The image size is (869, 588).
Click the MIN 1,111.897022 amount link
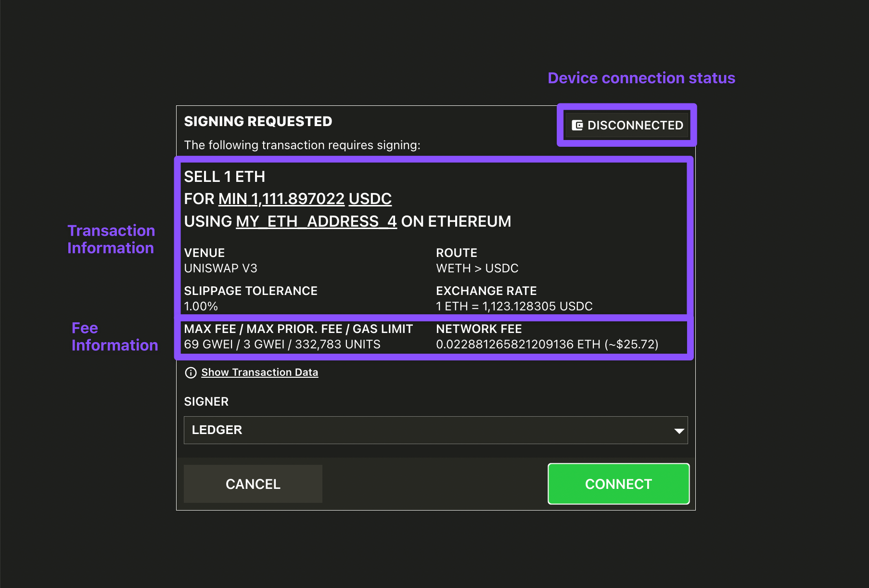[281, 199]
